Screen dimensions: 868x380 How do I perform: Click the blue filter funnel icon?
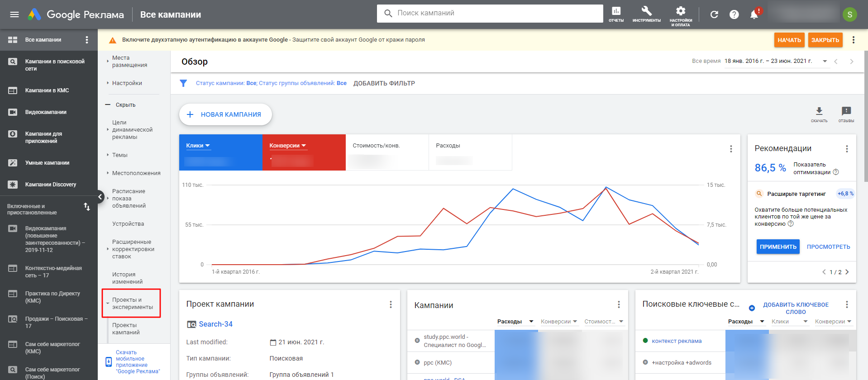click(x=183, y=83)
